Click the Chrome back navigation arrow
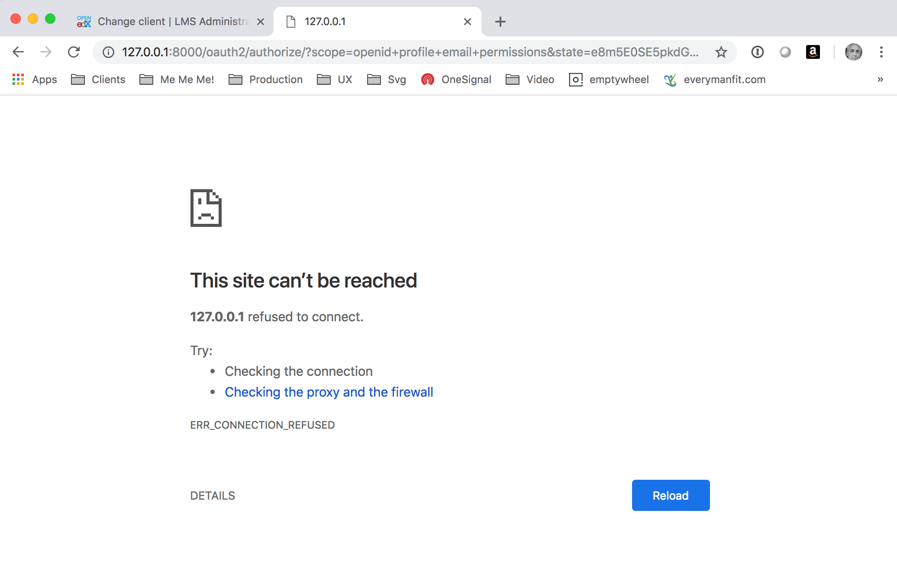The width and height of the screenshot is (897, 588). [18, 52]
